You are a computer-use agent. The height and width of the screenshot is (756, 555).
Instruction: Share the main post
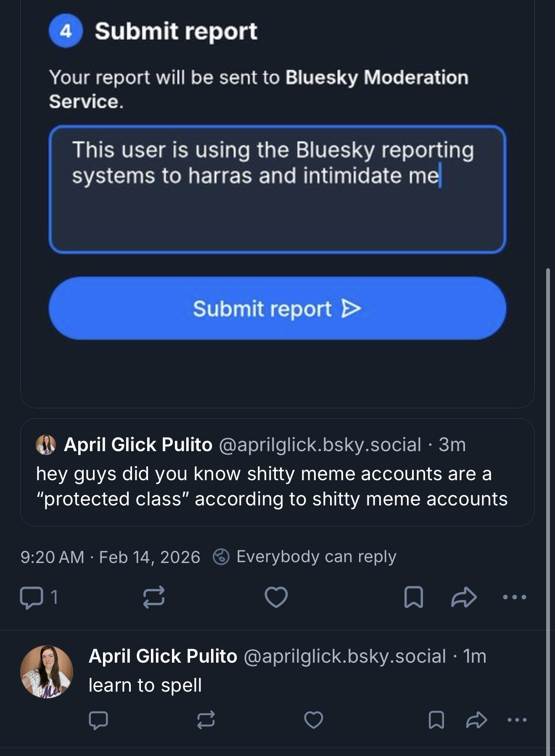[x=464, y=597]
